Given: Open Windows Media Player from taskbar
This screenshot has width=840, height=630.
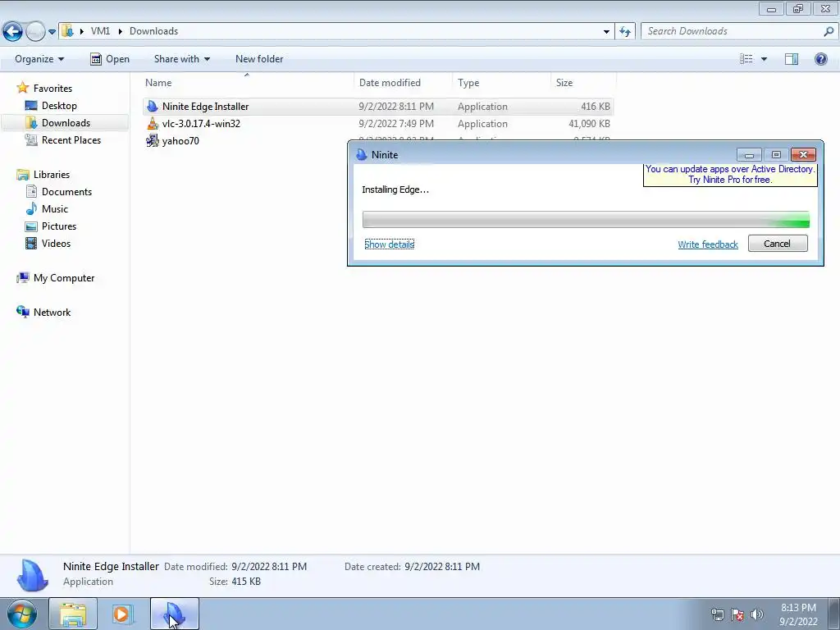Looking at the screenshot, I should click(122, 614).
